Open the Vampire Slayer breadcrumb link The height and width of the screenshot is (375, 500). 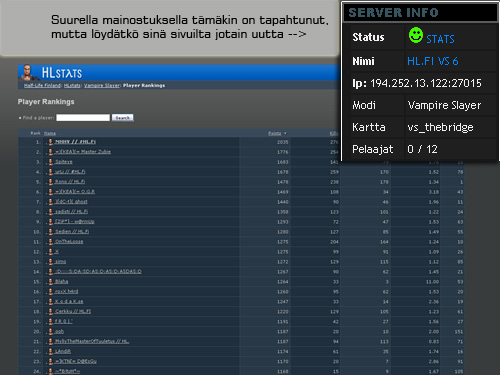102,86
